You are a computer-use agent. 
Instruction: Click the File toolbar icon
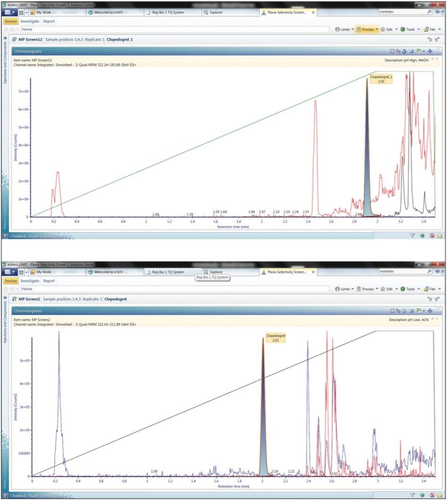(x=427, y=29)
